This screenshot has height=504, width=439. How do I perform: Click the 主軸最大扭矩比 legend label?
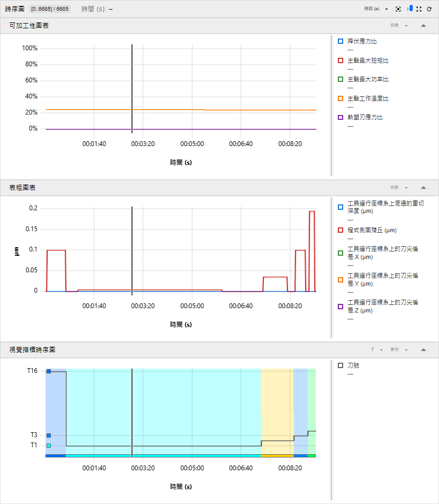click(368, 60)
